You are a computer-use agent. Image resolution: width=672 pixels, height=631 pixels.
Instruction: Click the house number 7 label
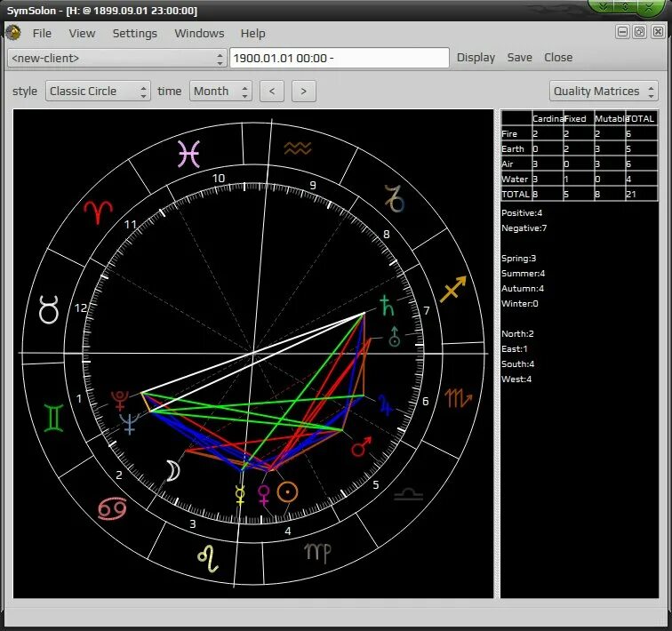pyautogui.click(x=427, y=310)
